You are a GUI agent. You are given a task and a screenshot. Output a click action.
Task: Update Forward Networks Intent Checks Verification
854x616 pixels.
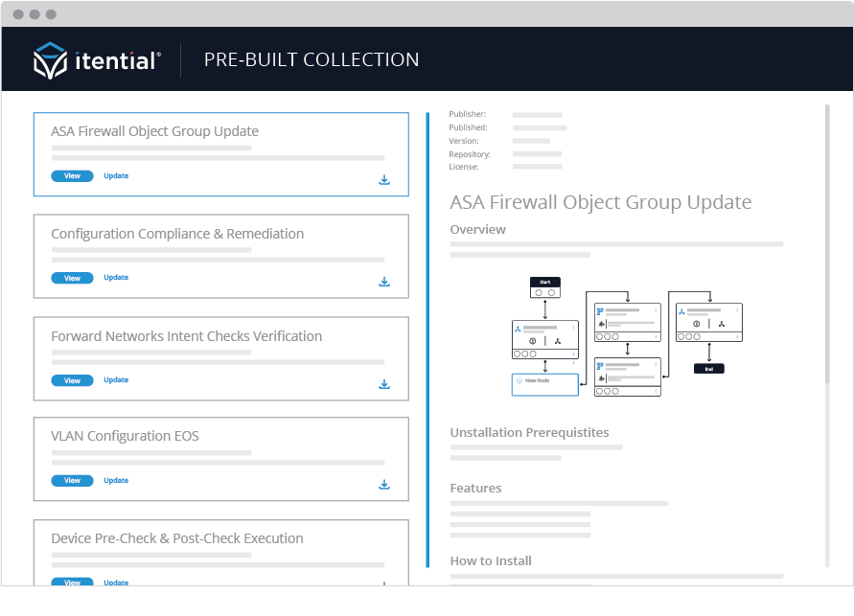[116, 379]
